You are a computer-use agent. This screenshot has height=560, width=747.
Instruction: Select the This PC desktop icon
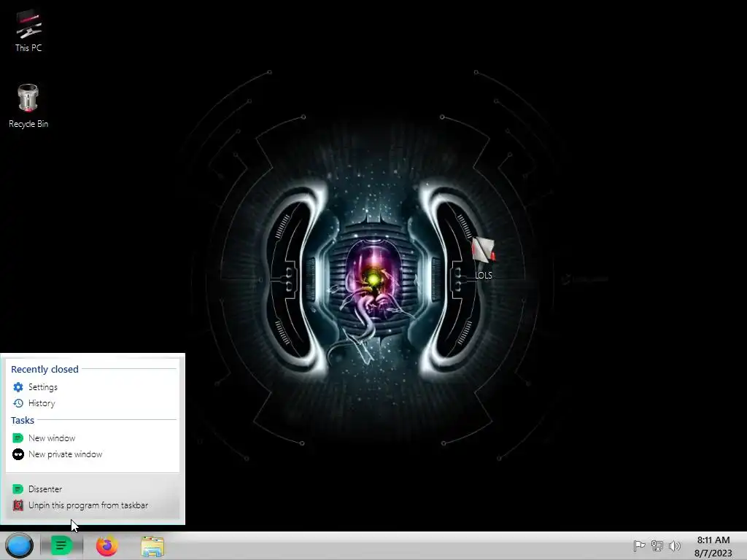click(x=28, y=31)
